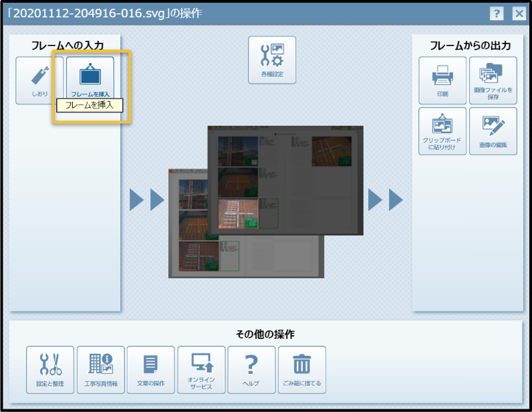This screenshot has height=412, width=532.
Task: Close the 操作 dialog window
Action: click(x=519, y=13)
